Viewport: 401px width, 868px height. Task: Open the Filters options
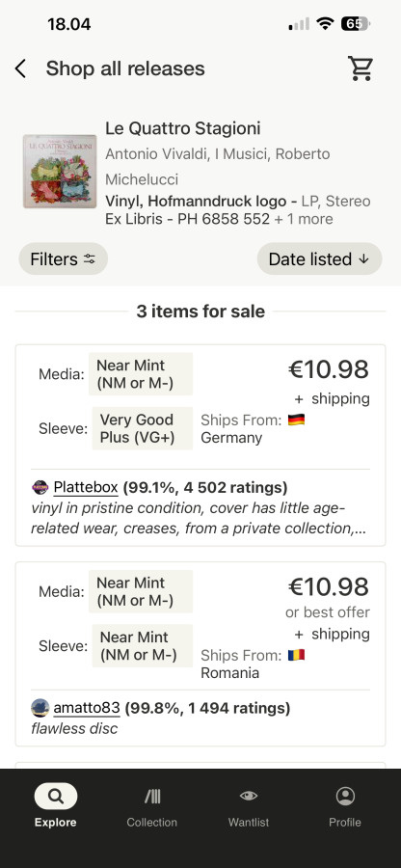click(63, 258)
